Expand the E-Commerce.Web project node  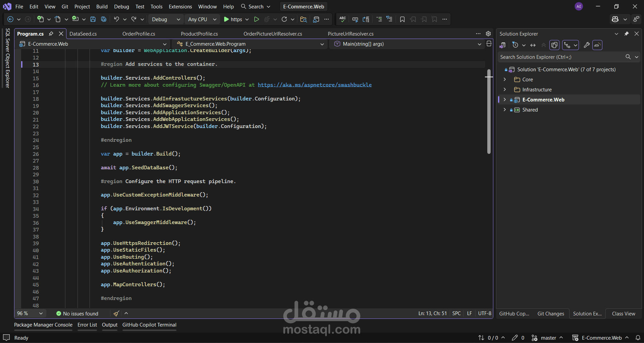(x=505, y=100)
